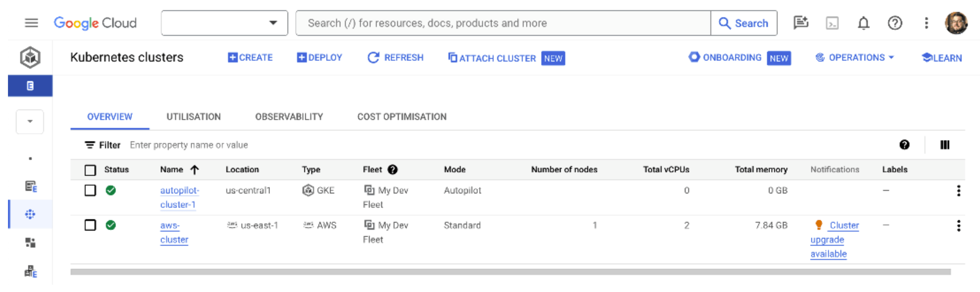
Task: Click the Google Cloud logo
Action: coord(95,23)
